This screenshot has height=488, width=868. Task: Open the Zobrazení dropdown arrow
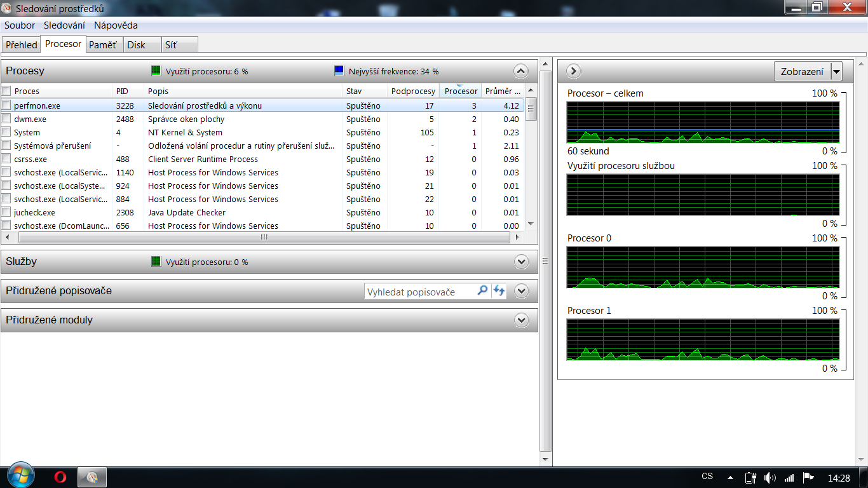836,72
